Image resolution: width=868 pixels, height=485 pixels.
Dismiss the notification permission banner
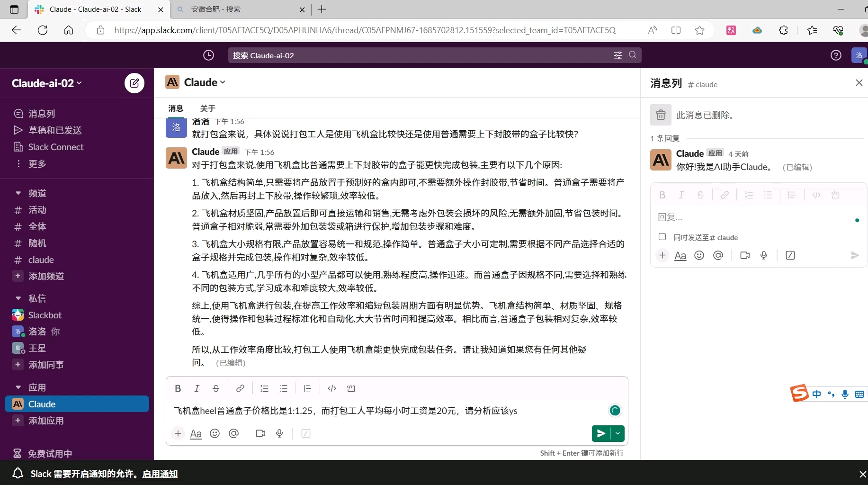(862, 474)
